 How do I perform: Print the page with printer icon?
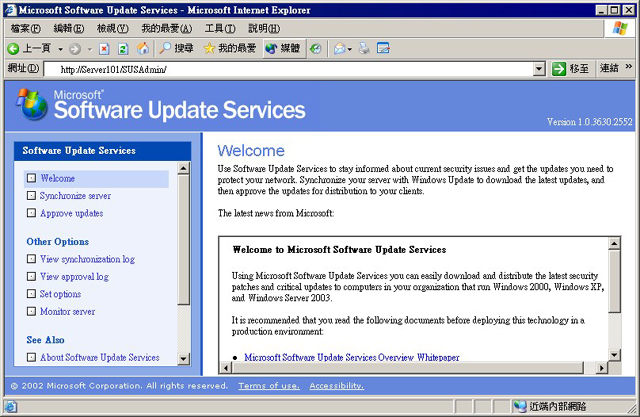(364, 49)
